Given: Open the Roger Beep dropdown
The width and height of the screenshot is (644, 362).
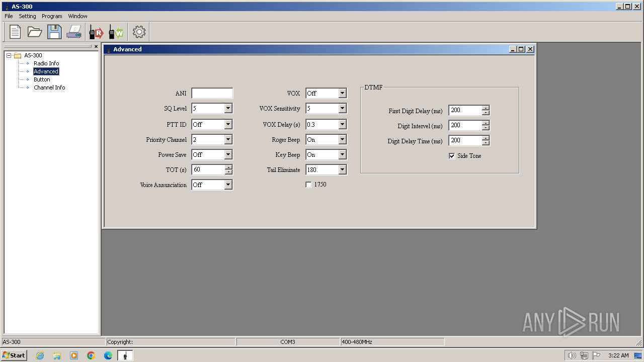Looking at the screenshot, I should point(342,139).
